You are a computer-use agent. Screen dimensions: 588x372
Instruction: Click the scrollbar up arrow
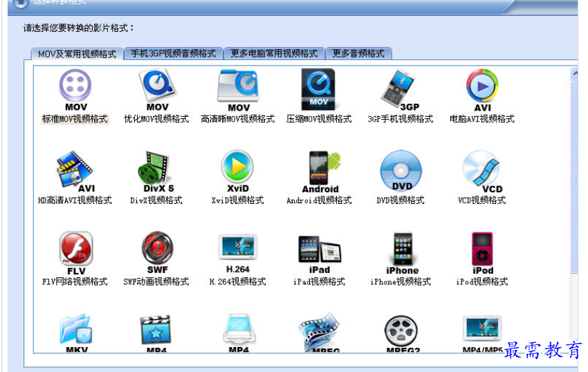tap(574, 74)
